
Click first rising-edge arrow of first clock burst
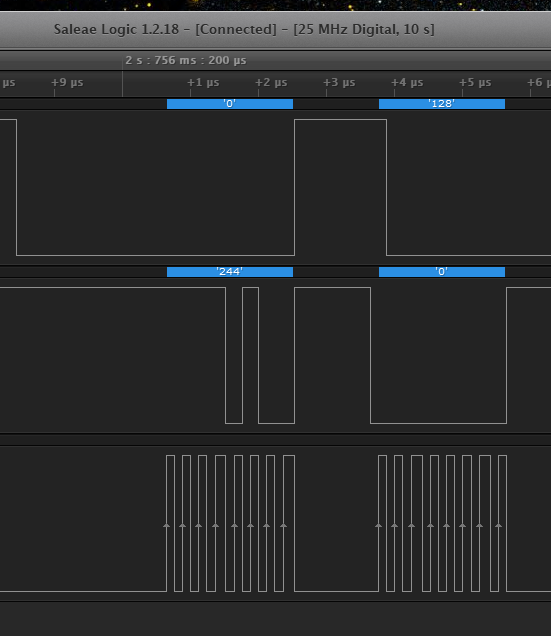166,526
